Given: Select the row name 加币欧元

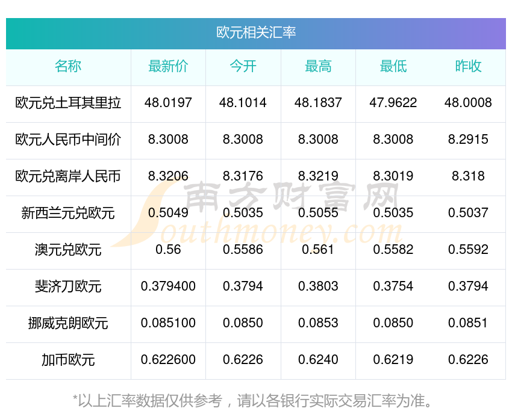Looking at the screenshot, I should coord(68,360).
